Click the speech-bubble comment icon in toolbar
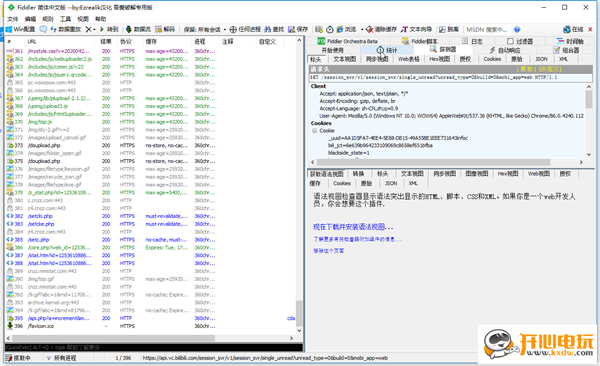The image size is (600, 366). (43, 29)
